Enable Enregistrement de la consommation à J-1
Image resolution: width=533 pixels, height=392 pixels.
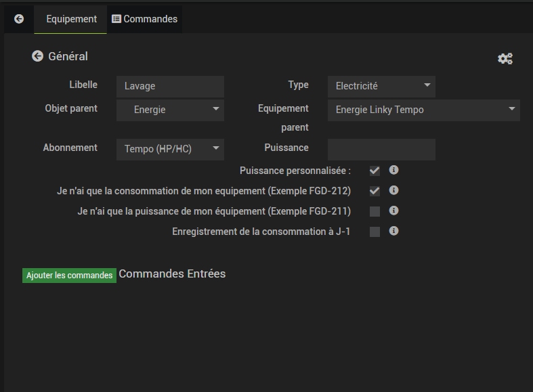coord(375,232)
